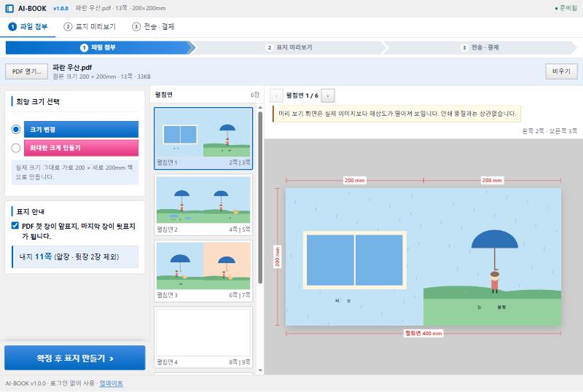This screenshot has height=392, width=583.
Task: Click the 비우기 button
Action: 561,71
